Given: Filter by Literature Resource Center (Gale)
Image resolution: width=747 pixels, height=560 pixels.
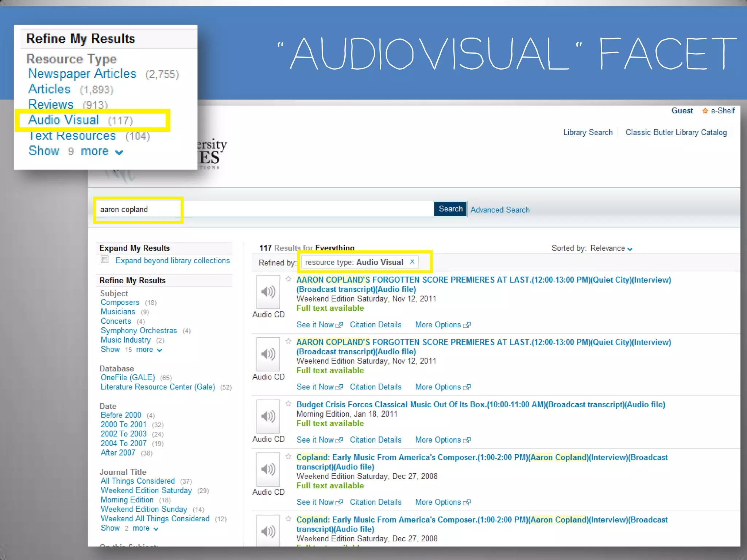Looking at the screenshot, I should click(x=158, y=387).
